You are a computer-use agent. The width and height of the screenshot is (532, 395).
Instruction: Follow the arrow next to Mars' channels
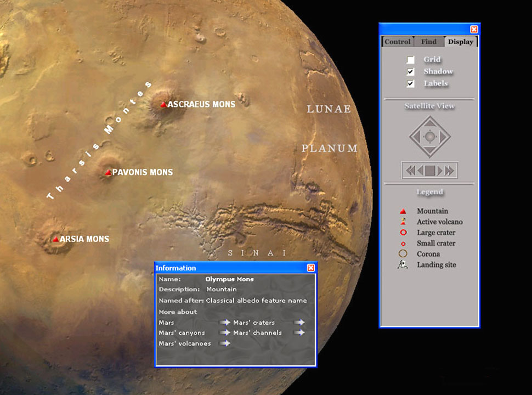tap(299, 332)
